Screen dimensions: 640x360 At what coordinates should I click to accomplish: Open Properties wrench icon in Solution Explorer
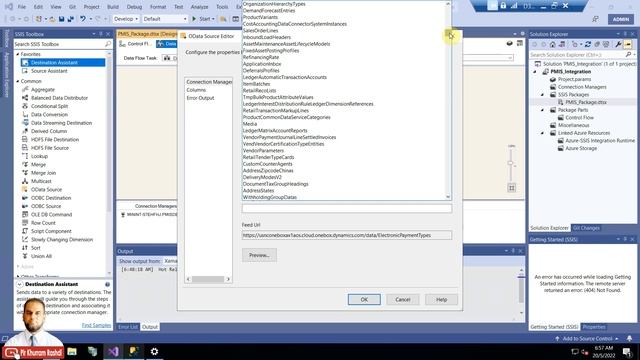(618, 44)
